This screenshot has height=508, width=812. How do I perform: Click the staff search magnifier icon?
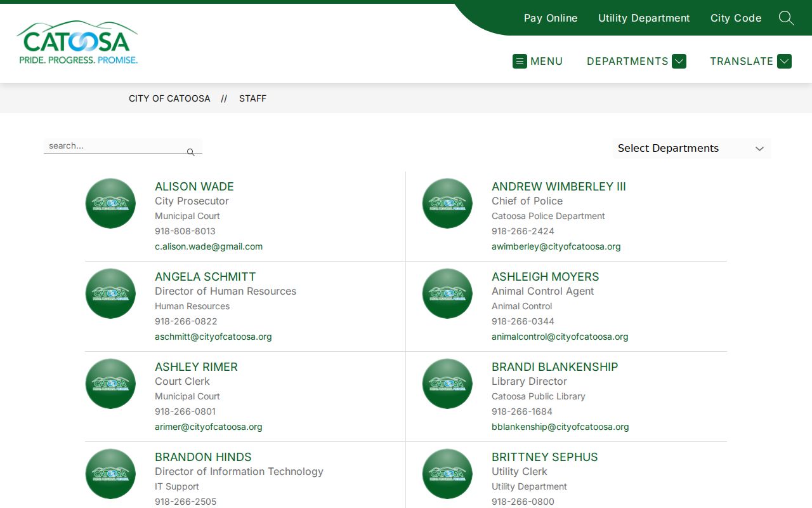coord(190,152)
